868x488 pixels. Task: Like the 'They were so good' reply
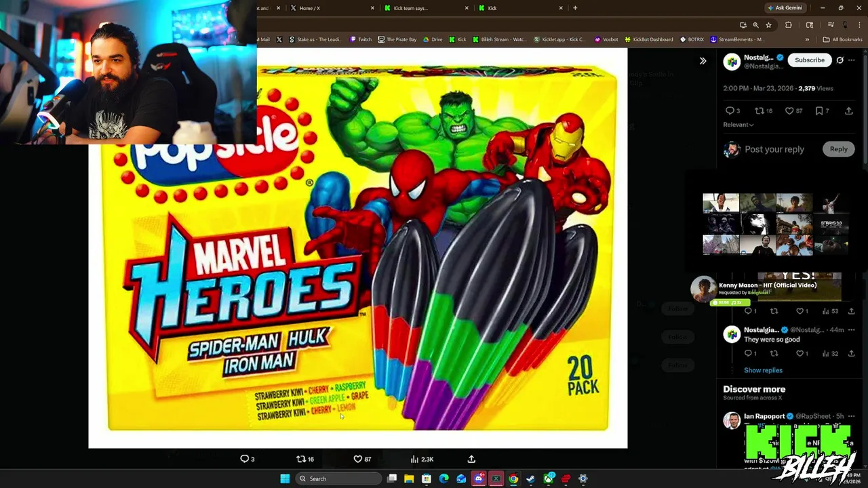point(800,353)
